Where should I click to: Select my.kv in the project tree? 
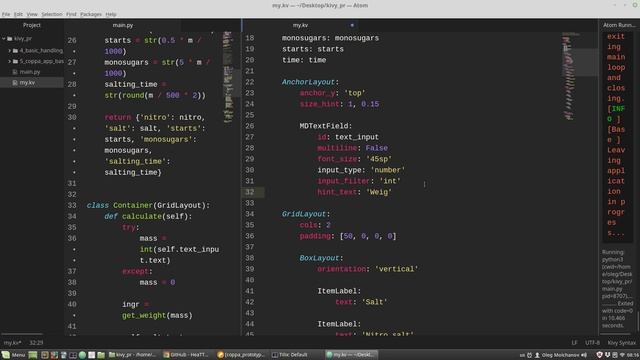click(27, 82)
